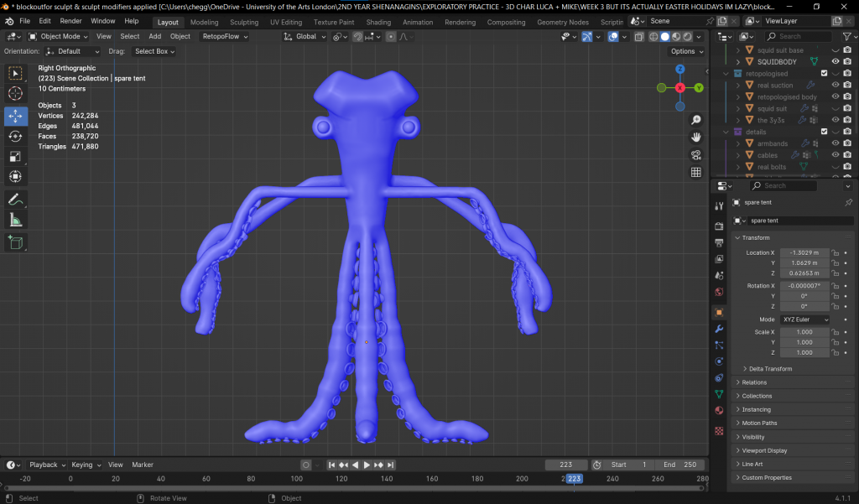
Task: Click the viewport pan hand icon
Action: pos(695,137)
